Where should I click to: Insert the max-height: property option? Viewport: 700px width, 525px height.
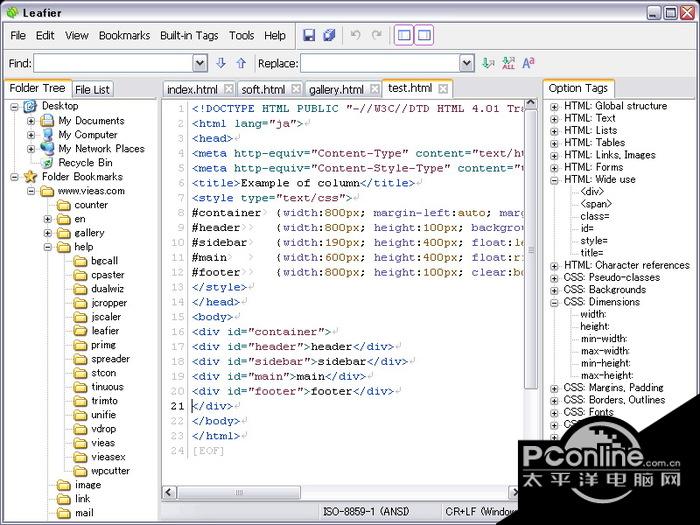pos(607,375)
